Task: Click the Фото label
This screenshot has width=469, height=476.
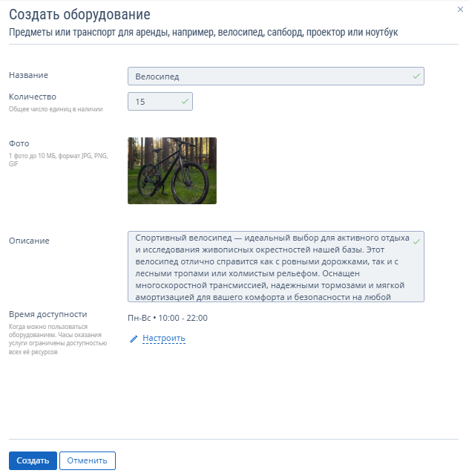Action: click(19, 143)
